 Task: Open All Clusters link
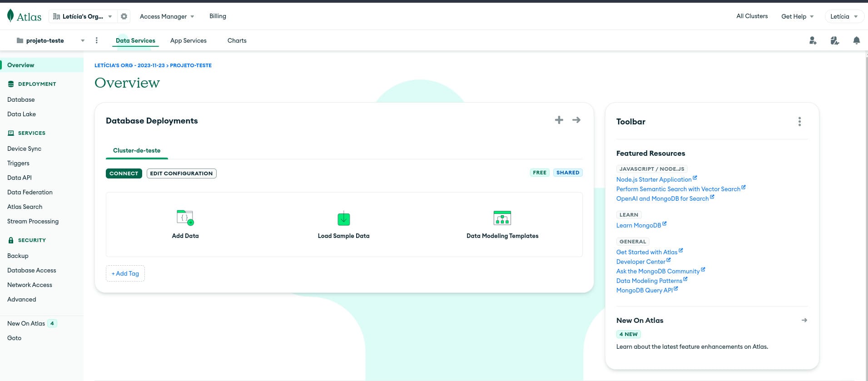coord(752,16)
